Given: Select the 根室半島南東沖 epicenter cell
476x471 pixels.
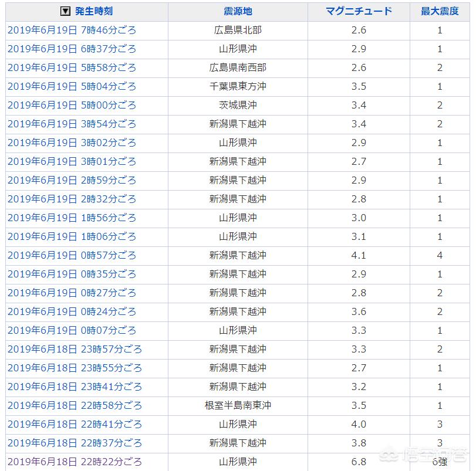Looking at the screenshot, I should (238, 406).
